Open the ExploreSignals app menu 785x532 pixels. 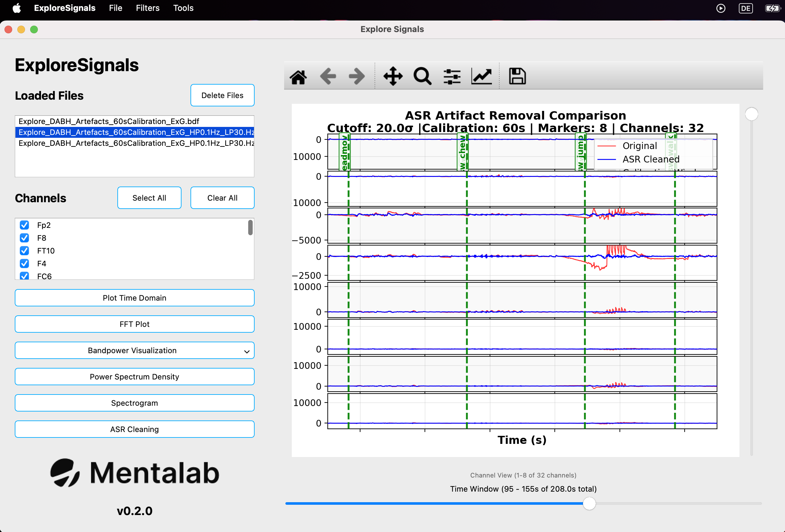pyautogui.click(x=64, y=8)
